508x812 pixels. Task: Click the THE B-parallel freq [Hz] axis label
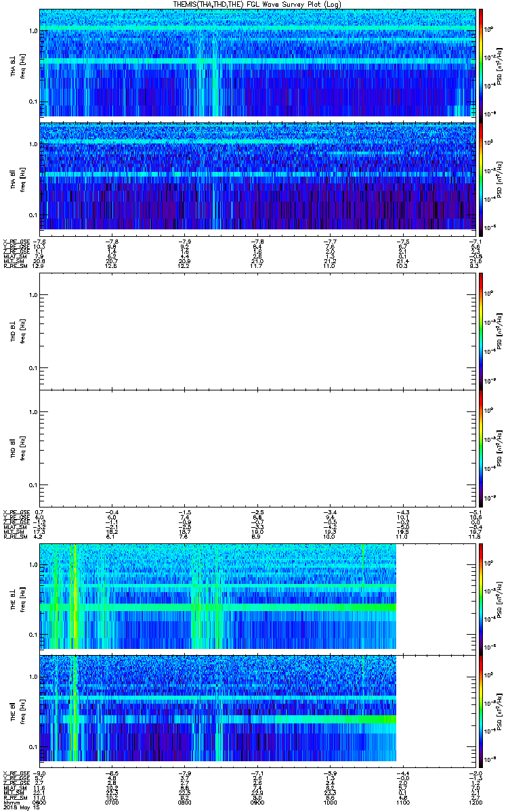[22, 710]
